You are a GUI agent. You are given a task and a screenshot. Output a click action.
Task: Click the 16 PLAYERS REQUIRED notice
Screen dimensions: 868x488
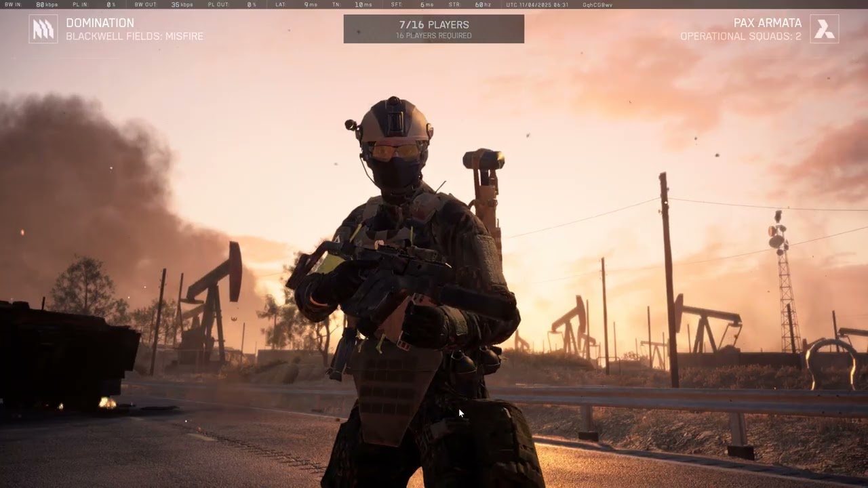[434, 36]
